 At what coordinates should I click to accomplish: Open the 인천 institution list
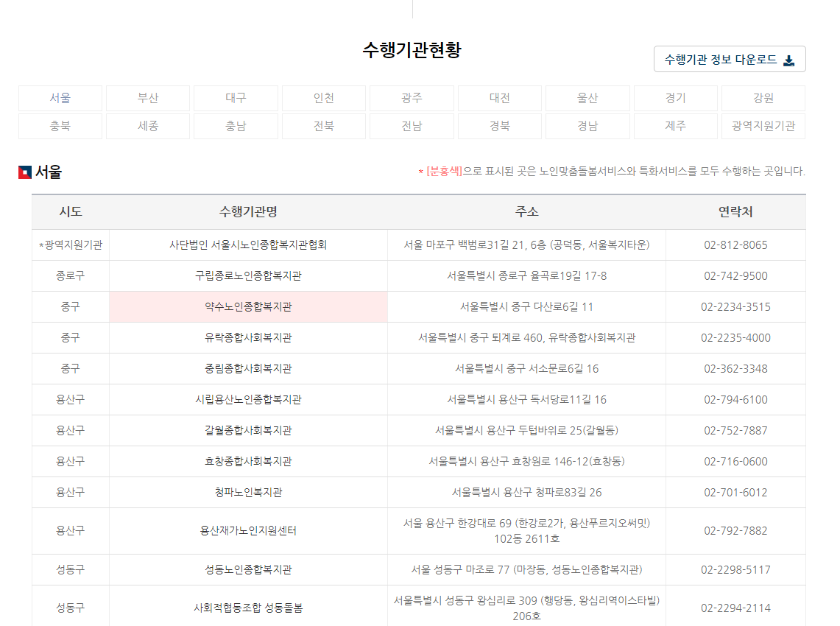point(324,98)
